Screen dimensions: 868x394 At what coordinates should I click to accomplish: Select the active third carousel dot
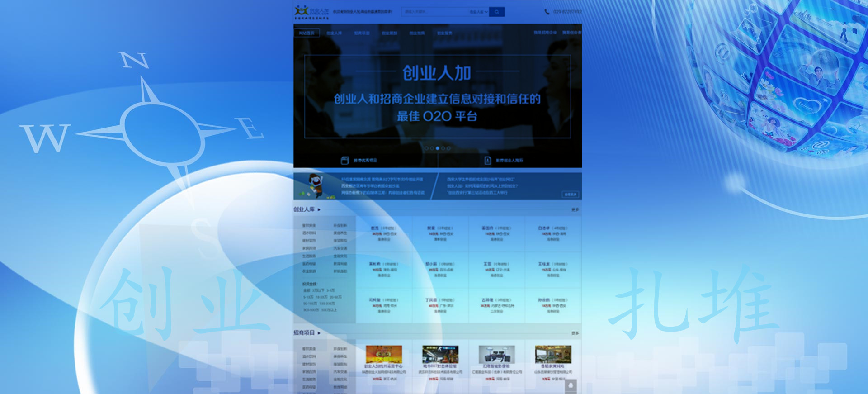(x=437, y=148)
